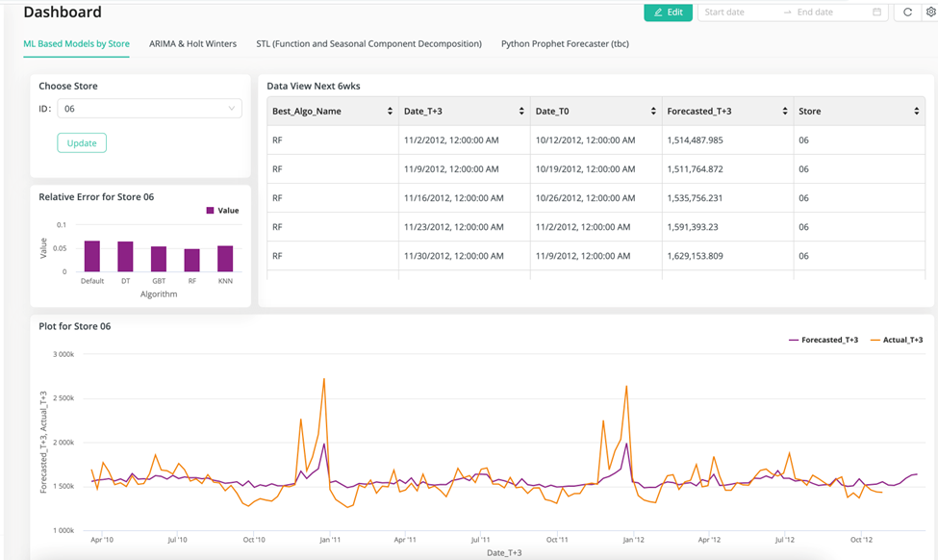Open the settings gear icon
Screen dimensions: 938x560
coord(930,13)
